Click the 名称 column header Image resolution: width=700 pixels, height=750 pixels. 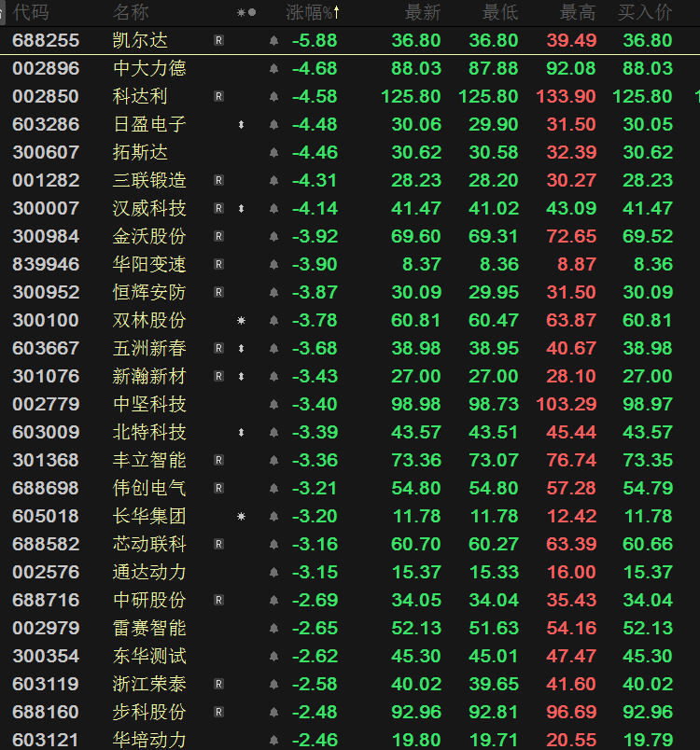131,12
